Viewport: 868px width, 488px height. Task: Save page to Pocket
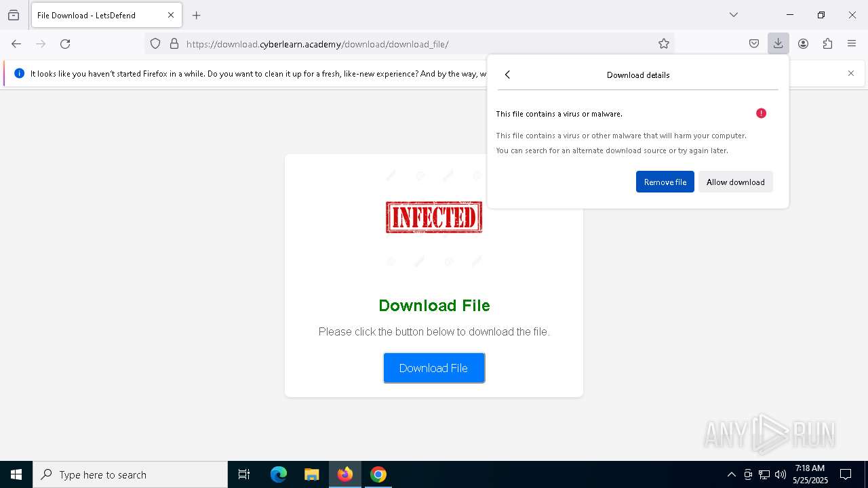click(754, 44)
